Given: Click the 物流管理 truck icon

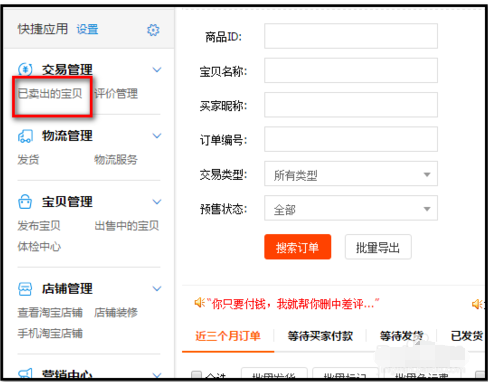Looking at the screenshot, I should click(25, 136).
